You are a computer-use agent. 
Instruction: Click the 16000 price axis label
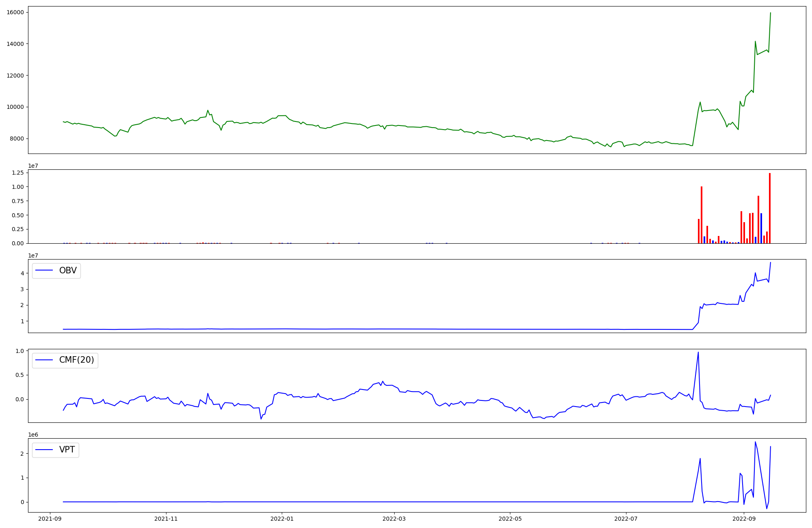tap(15, 12)
